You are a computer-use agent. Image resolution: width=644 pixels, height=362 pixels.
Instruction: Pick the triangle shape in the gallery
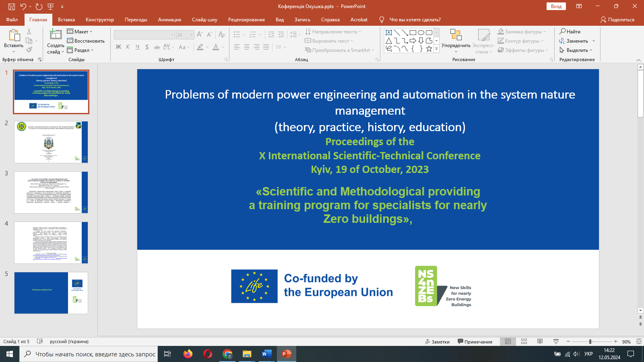(389, 41)
